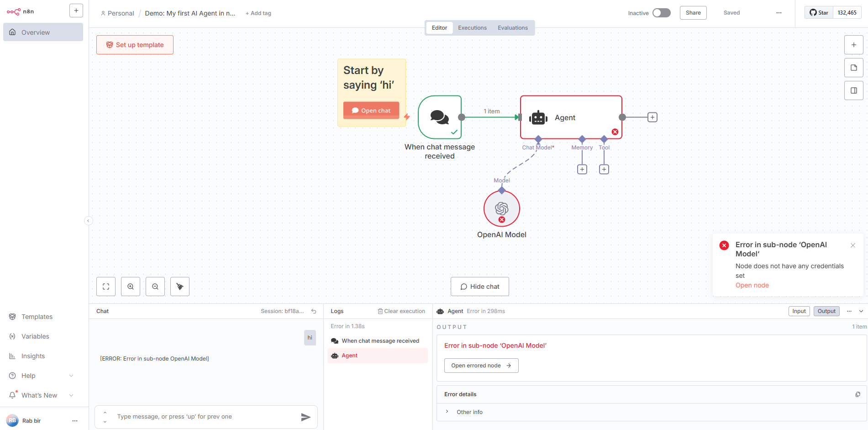This screenshot has width=868, height=430.
Task: Select the OpenAI Model node
Action: tap(502, 209)
